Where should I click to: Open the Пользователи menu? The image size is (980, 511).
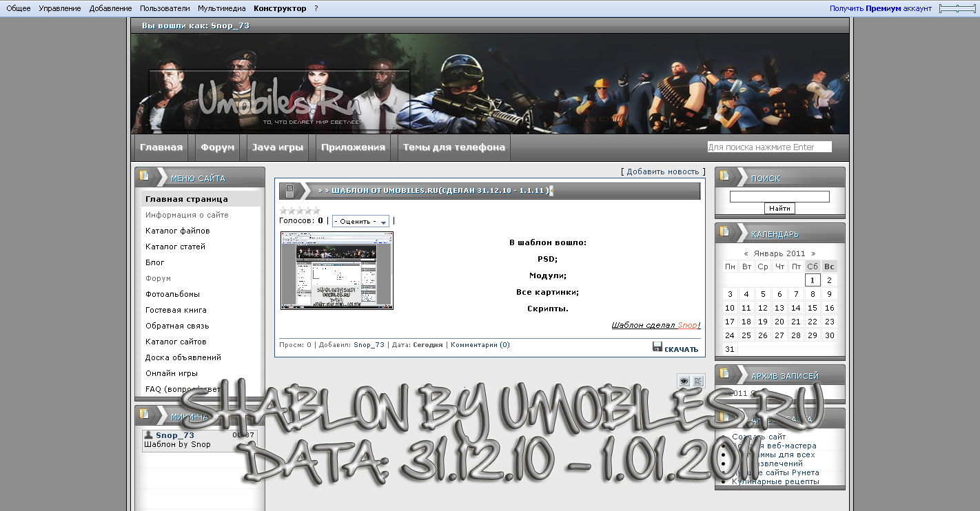(165, 8)
